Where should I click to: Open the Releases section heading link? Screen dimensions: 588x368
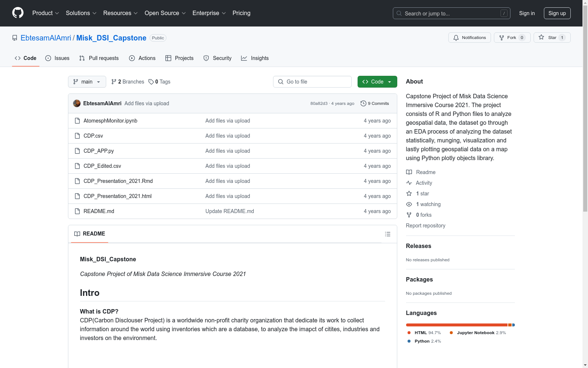(x=419, y=246)
